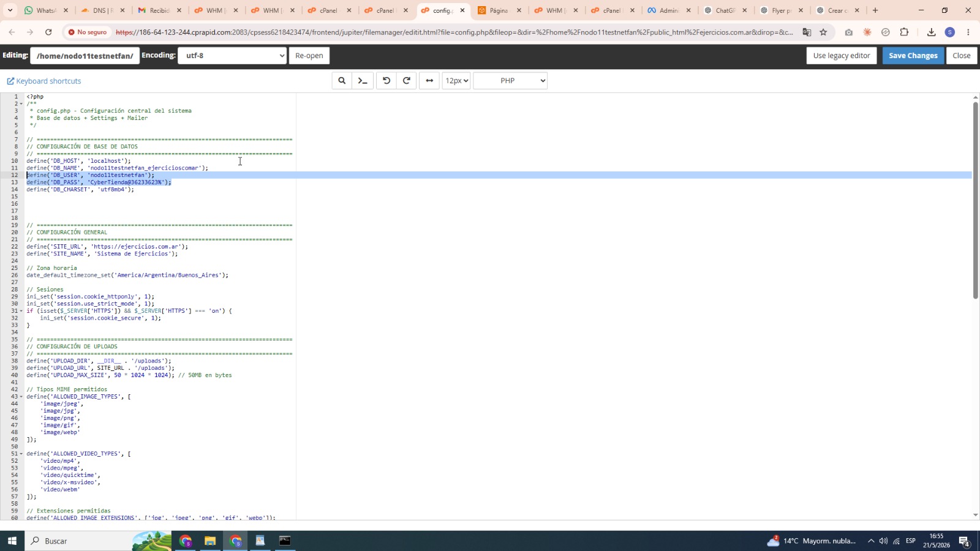Collapse the if block fold on line 31

click(x=21, y=311)
